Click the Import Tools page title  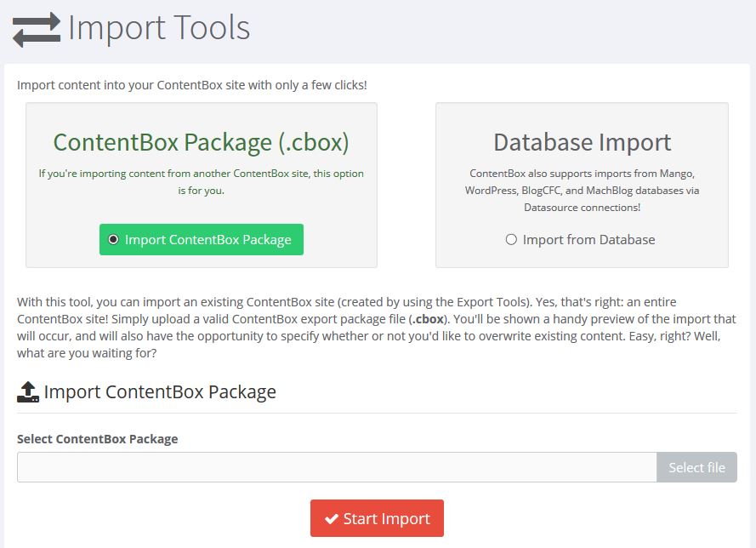(159, 28)
